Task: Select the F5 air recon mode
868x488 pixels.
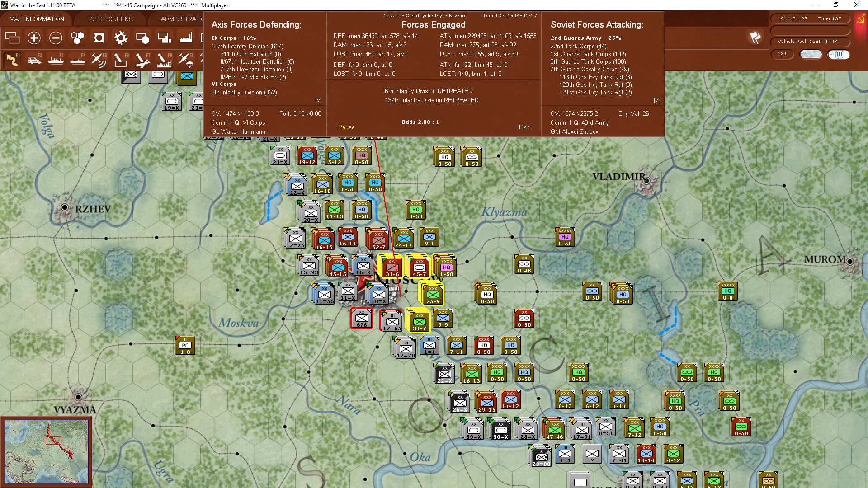Action: (x=99, y=60)
